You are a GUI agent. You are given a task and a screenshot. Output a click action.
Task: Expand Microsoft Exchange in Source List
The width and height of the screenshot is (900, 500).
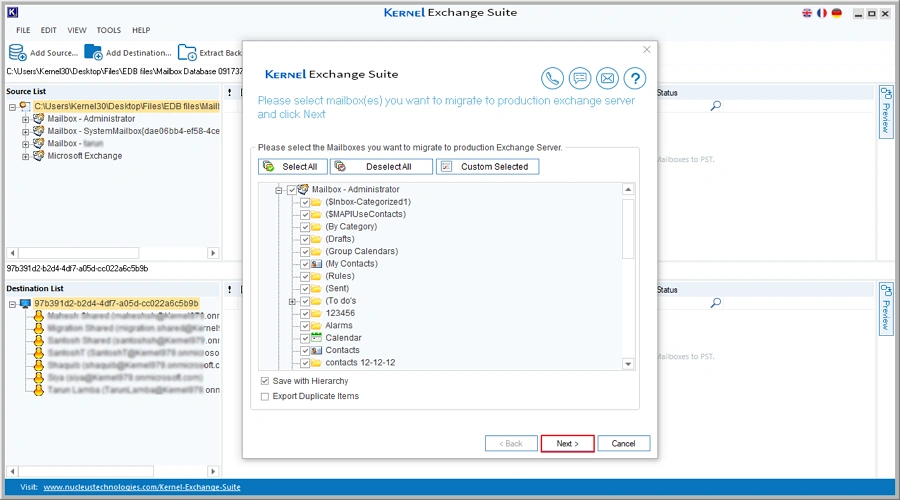(25, 156)
